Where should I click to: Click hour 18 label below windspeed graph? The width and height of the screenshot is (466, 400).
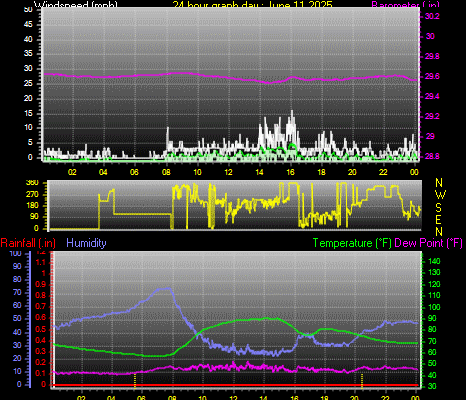point(321,172)
